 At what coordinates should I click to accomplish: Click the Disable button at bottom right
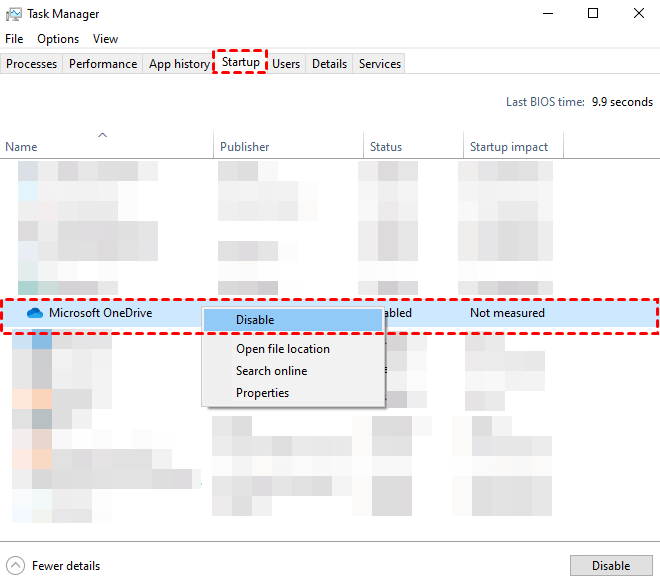[x=611, y=566]
